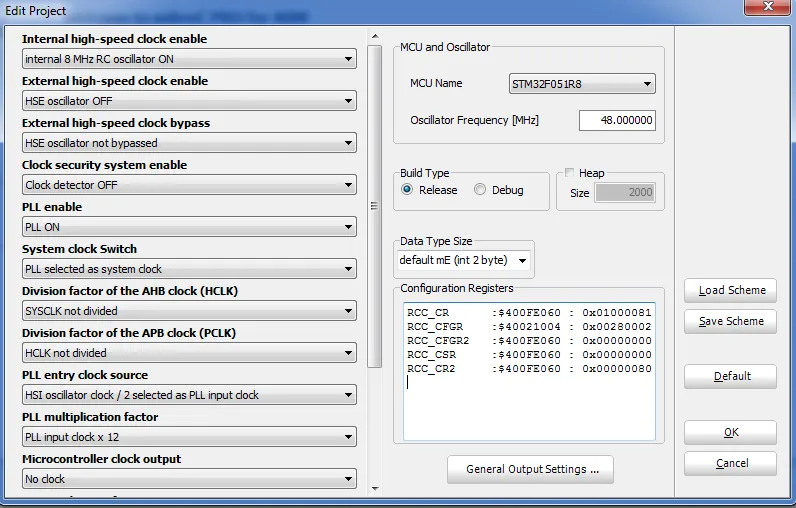The height and width of the screenshot is (508, 796).
Task: Open the PLL enable dropdown
Action: tap(189, 227)
